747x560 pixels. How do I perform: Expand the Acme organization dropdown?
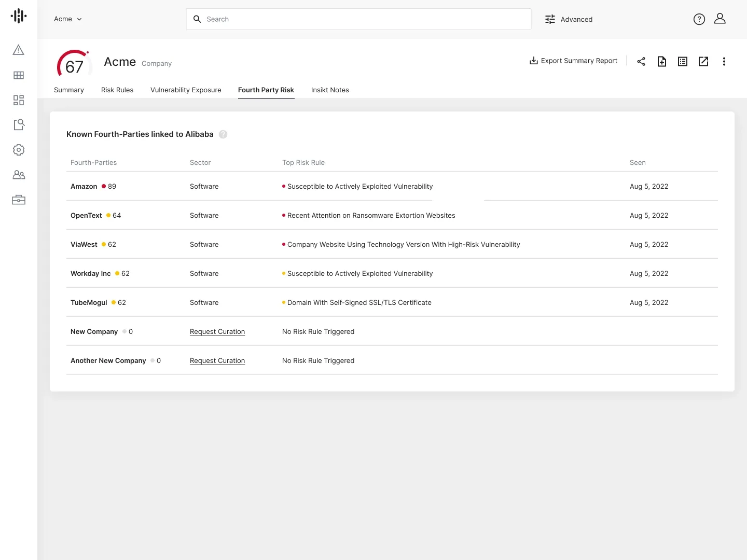68,19
